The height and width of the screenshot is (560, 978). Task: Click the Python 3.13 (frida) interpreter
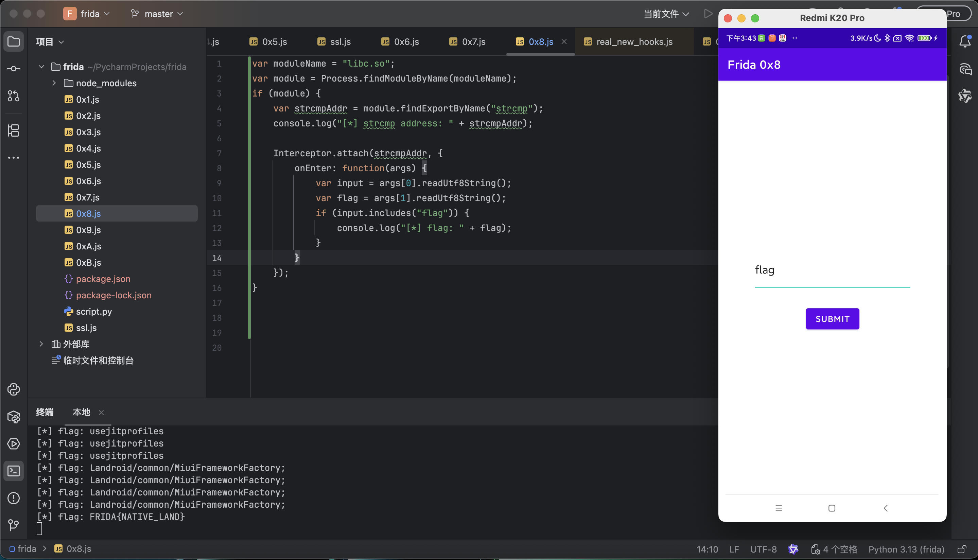coord(906,549)
